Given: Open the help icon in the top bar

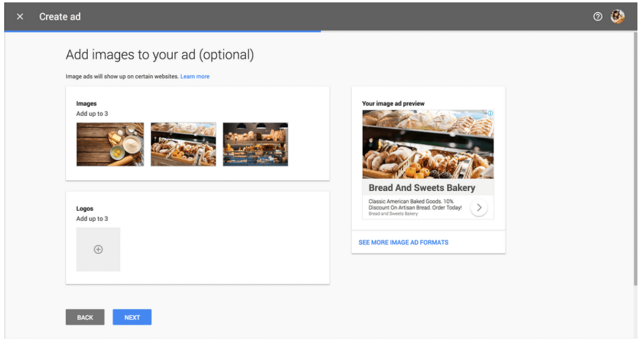Looking at the screenshot, I should point(598,17).
